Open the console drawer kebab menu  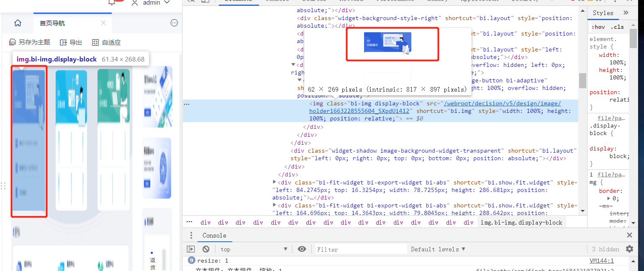click(191, 235)
